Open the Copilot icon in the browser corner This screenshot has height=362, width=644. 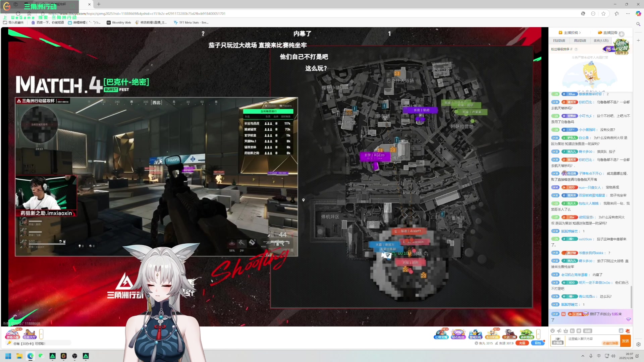(x=638, y=14)
